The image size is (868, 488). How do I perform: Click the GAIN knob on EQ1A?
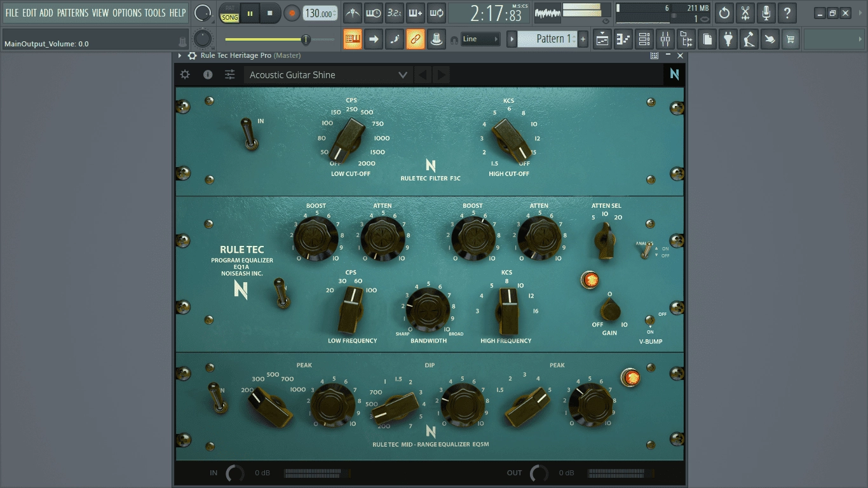point(609,309)
